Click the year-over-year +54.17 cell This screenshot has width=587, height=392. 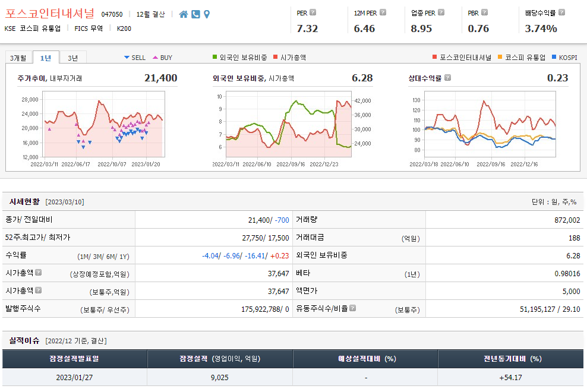[510, 377]
